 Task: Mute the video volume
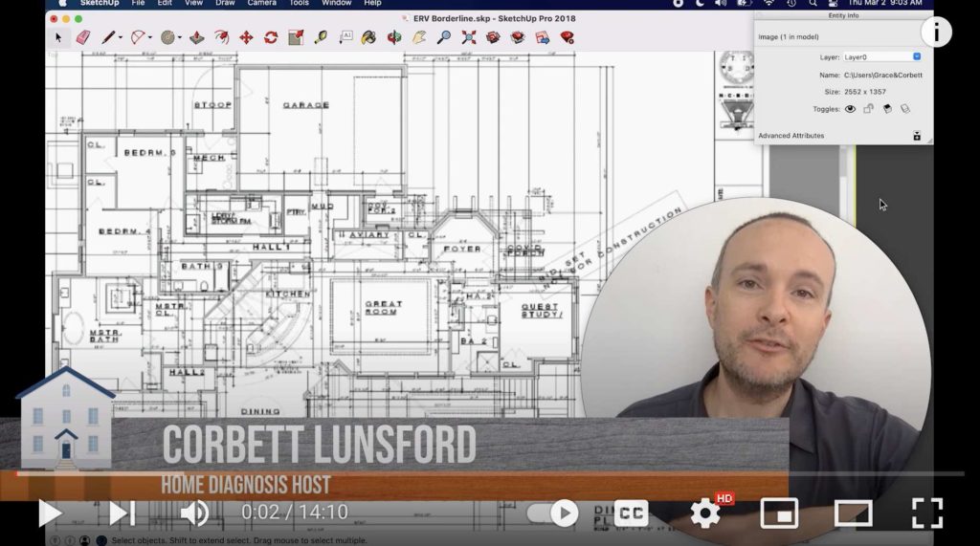pos(195,513)
